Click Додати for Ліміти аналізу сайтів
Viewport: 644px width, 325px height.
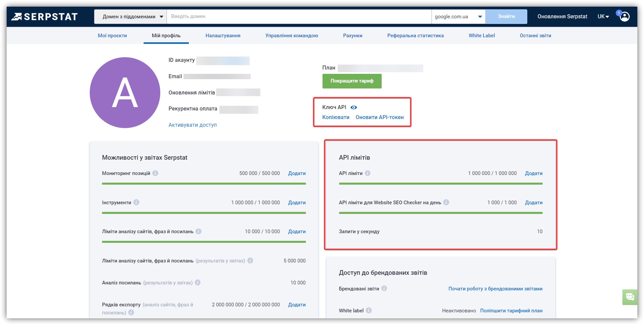pos(297,232)
